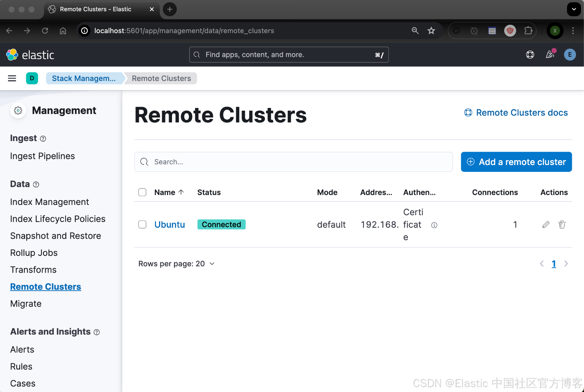Edit the Ubuntu remote cluster pencil icon
The image size is (584, 392).
click(546, 225)
